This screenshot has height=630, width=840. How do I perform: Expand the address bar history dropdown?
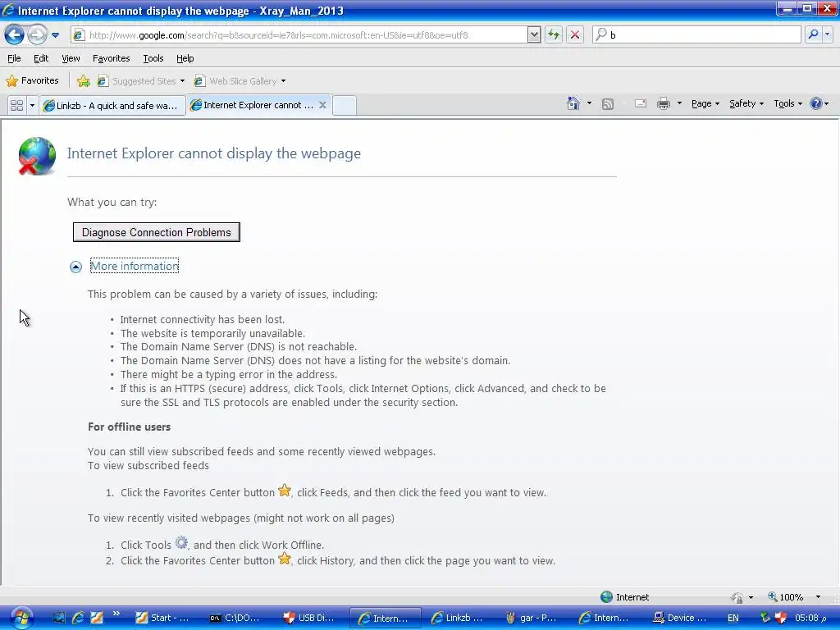pyautogui.click(x=533, y=35)
